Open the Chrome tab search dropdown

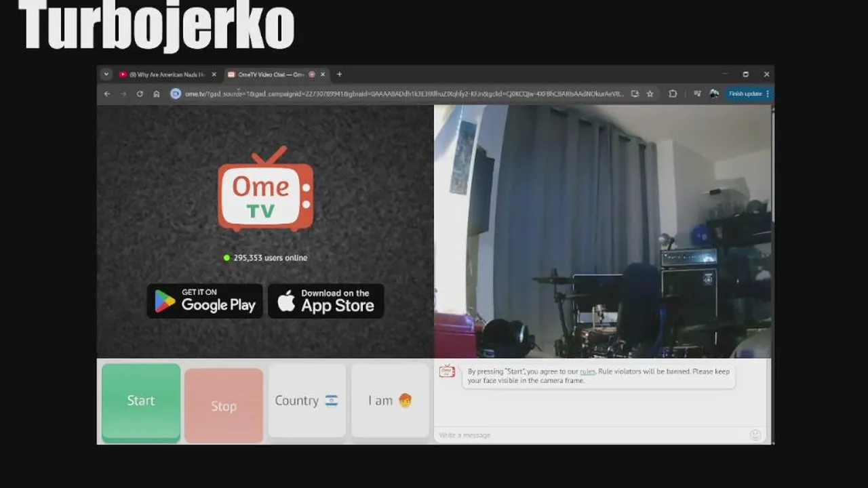coord(106,75)
